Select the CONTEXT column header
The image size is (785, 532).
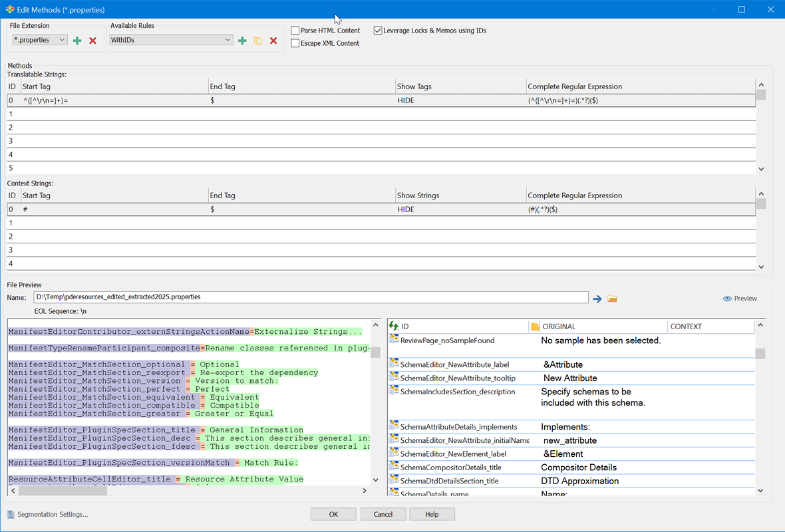coord(686,327)
